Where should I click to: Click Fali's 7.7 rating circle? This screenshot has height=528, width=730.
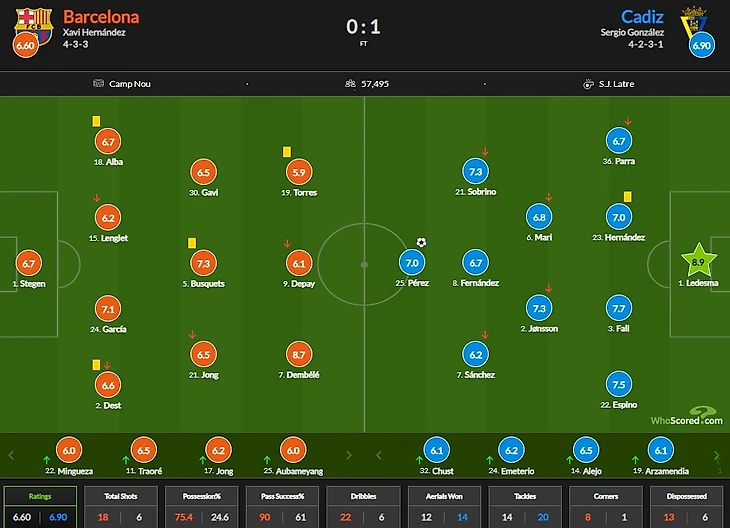[619, 308]
